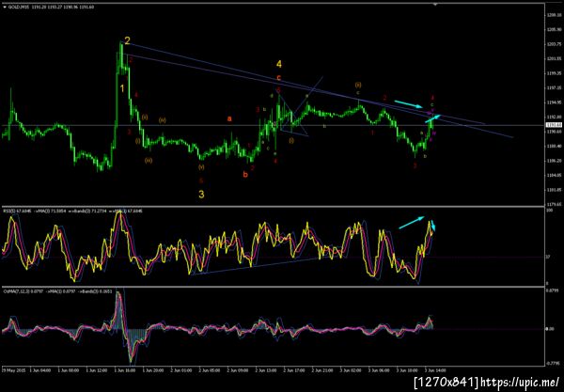Viewport: 564px width, 392px height.
Task: Click the '2 Jun 01:00' time axis label
Action: click(181, 370)
